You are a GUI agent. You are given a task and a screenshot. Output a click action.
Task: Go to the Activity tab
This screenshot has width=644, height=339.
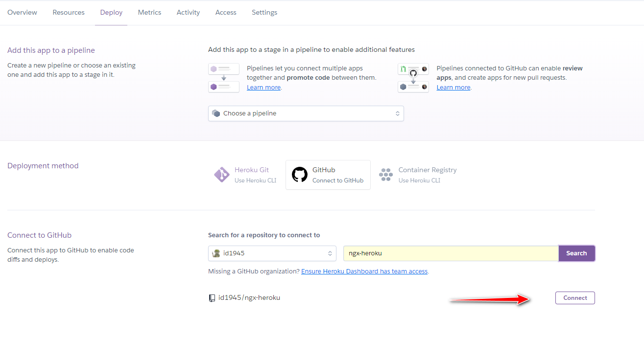[x=188, y=12]
